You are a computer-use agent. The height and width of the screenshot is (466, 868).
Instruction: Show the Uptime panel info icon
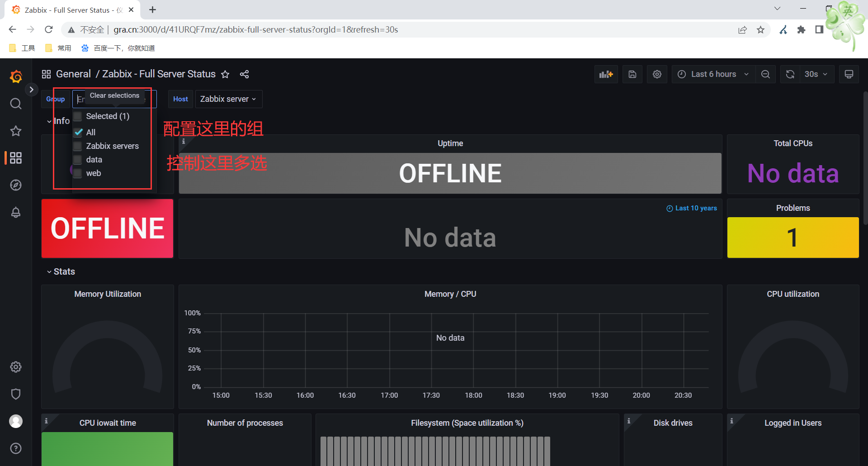pos(184,141)
